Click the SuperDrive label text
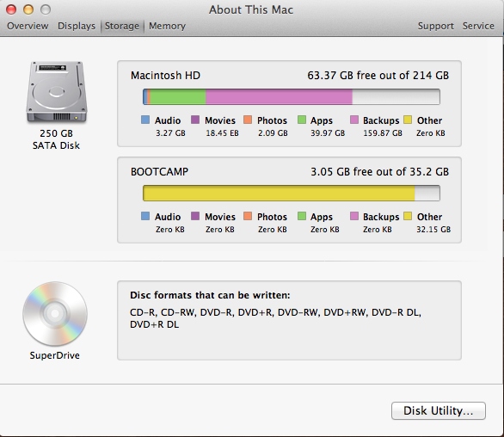This screenshot has width=504, height=437. click(x=55, y=355)
